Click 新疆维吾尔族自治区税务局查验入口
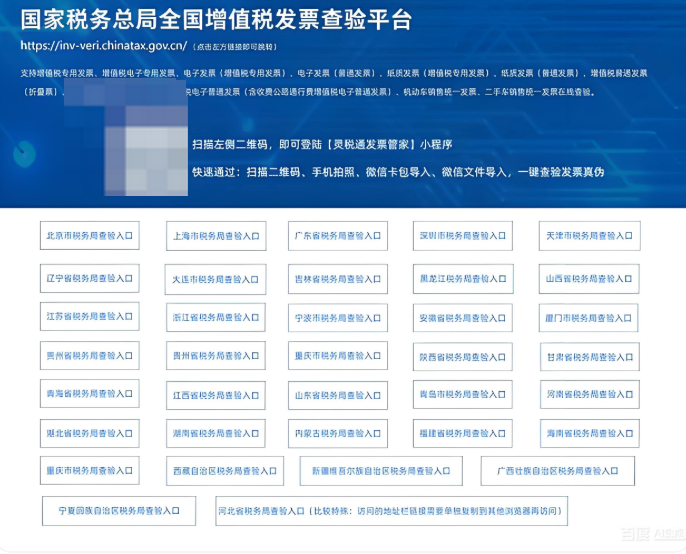 tap(381, 471)
